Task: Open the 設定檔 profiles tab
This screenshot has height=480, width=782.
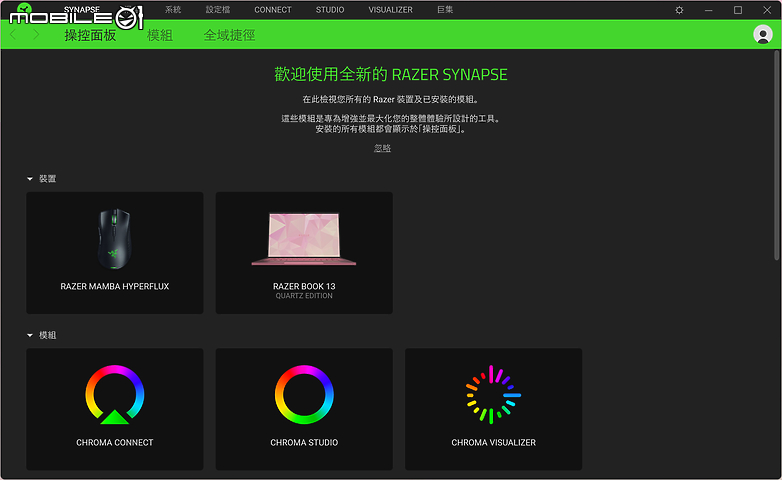Action: coord(218,9)
